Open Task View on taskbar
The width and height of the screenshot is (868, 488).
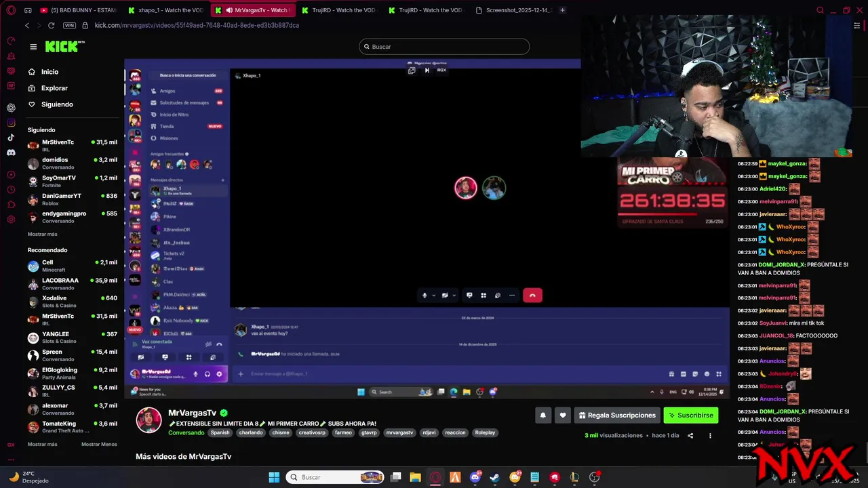click(396, 477)
